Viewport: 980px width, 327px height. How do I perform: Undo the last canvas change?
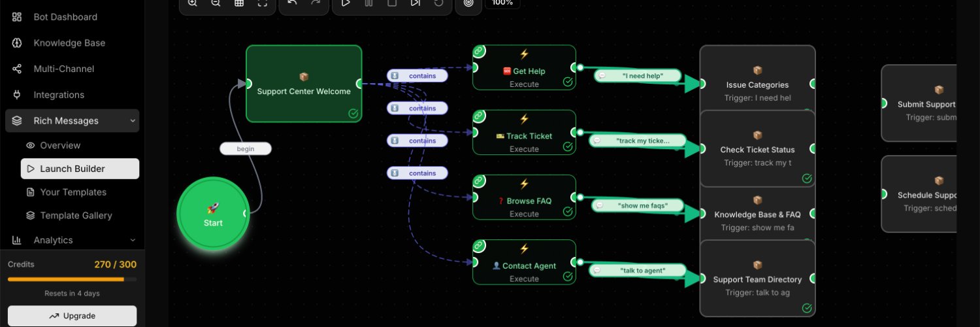292,3
